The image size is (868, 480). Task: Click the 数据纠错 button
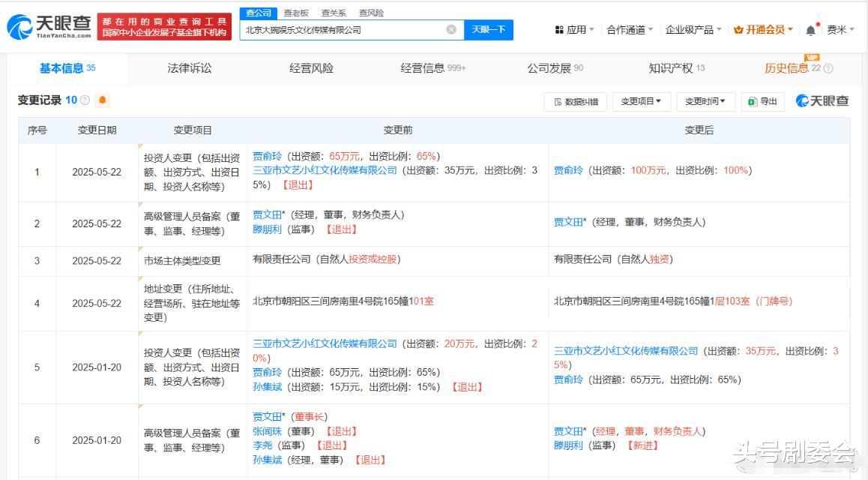point(576,102)
